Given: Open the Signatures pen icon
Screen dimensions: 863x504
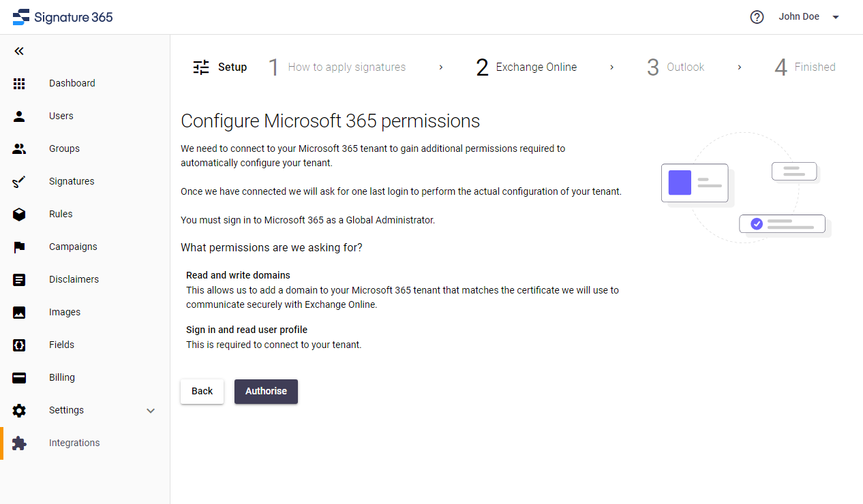Looking at the screenshot, I should pyautogui.click(x=19, y=181).
